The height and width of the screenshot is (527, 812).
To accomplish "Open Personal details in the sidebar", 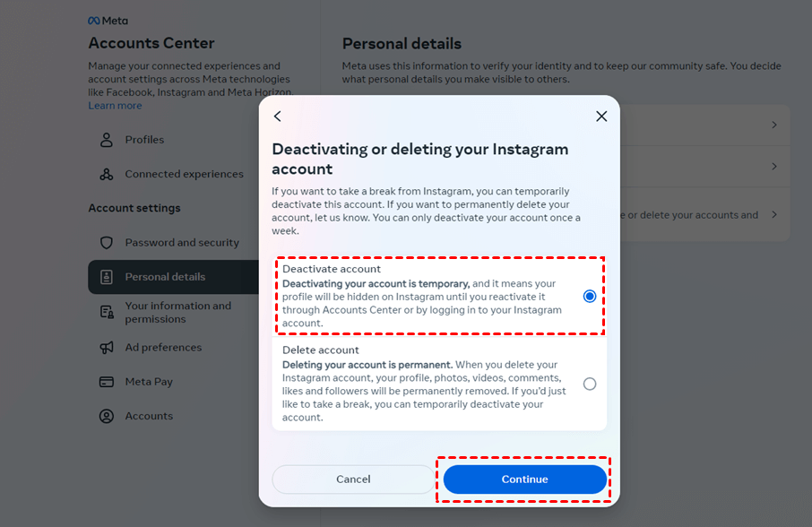I will (x=165, y=277).
